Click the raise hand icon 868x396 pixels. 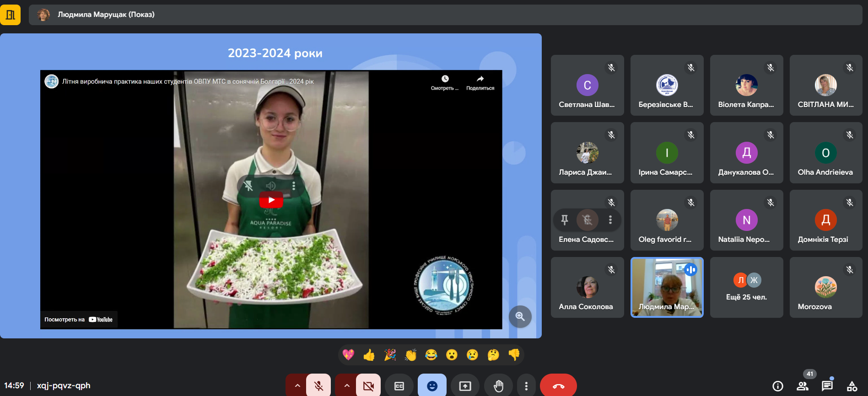coord(498,386)
